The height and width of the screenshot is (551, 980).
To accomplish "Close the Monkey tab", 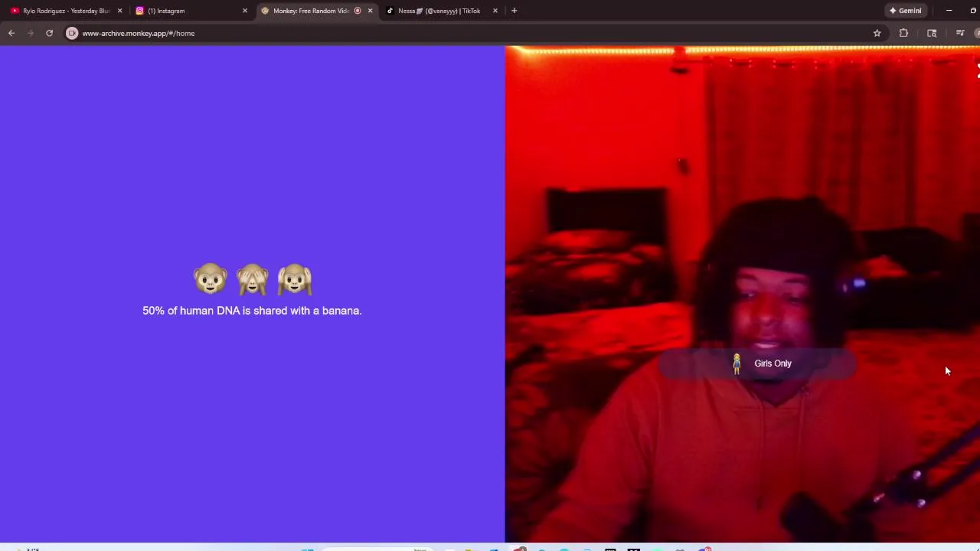I will (370, 11).
